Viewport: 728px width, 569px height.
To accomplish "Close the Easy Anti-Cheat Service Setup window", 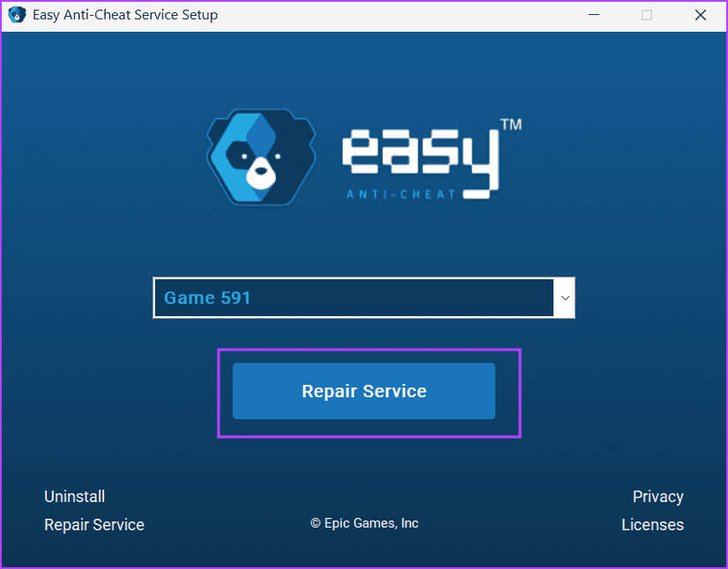I will pyautogui.click(x=701, y=15).
